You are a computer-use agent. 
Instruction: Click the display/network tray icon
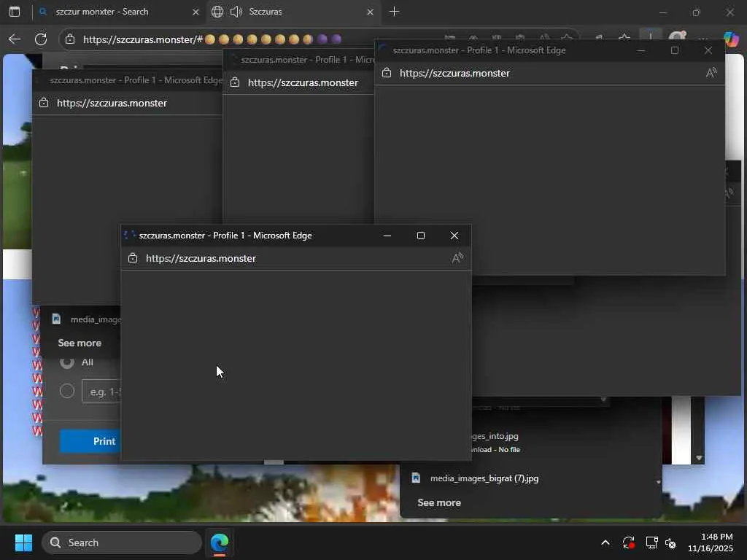[651, 542]
